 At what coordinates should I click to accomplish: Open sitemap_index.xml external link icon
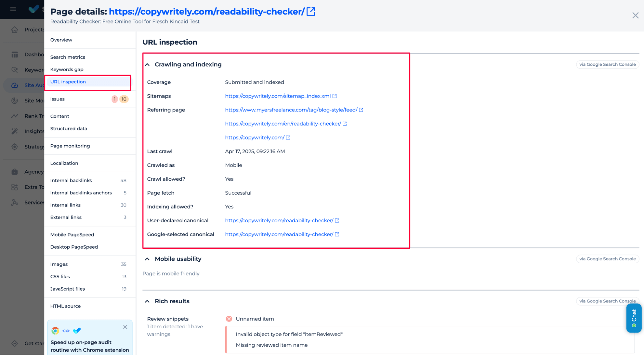[334, 96]
